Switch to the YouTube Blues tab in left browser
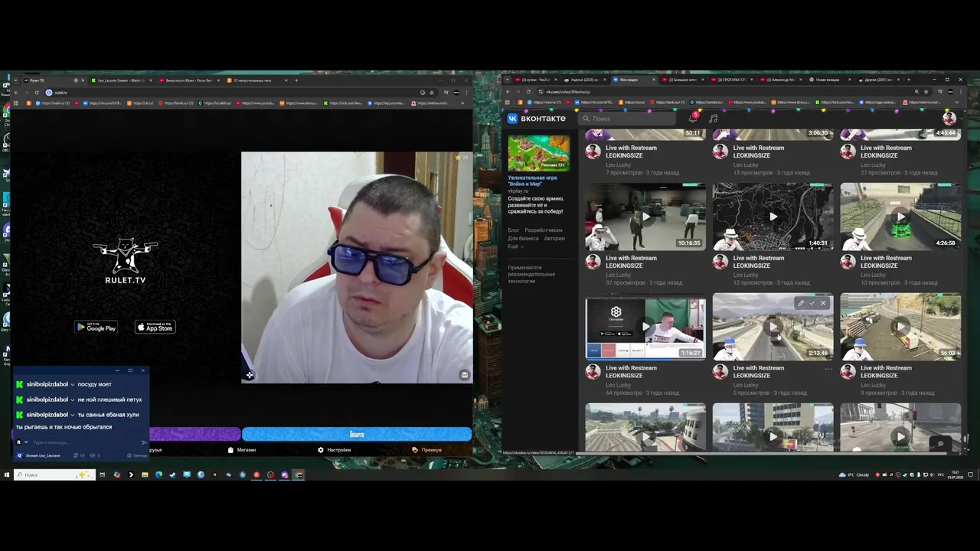The height and width of the screenshot is (551, 980). coord(188,80)
